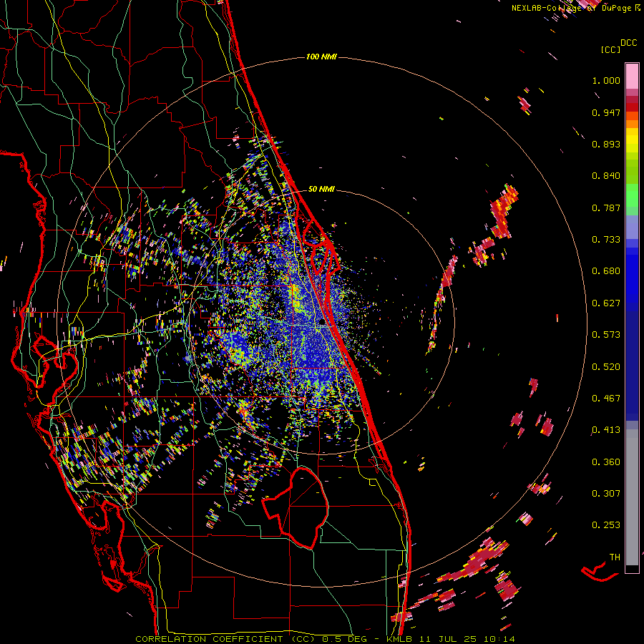Select the 0.947 scale value
This screenshot has height=644, width=644.
(606, 112)
